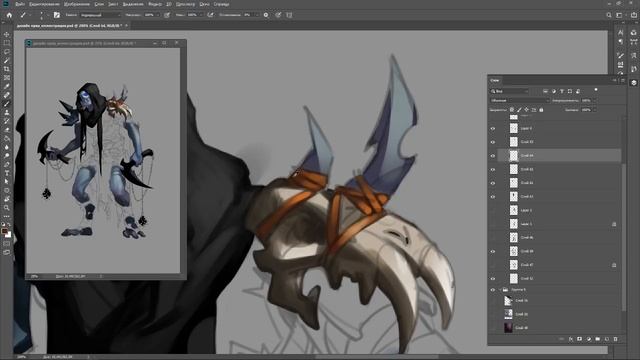The height and width of the screenshot is (360, 640).
Task: Open the Справка menu
Action: [x=222, y=4]
